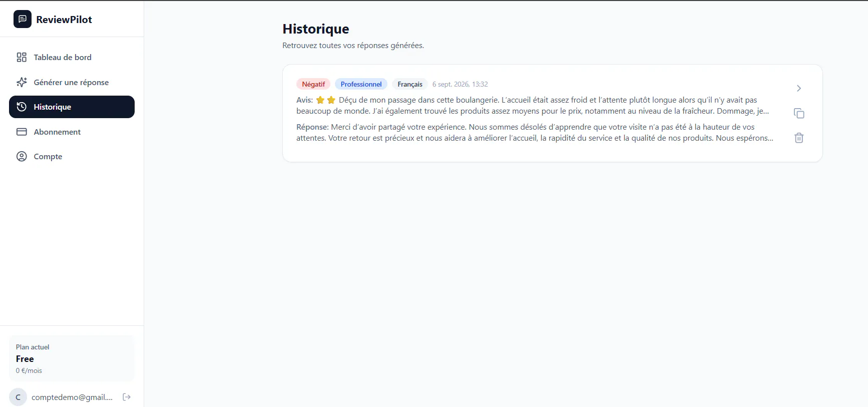Select Historique in the sidebar
Viewport: 868px width, 407px height.
pyautogui.click(x=72, y=107)
